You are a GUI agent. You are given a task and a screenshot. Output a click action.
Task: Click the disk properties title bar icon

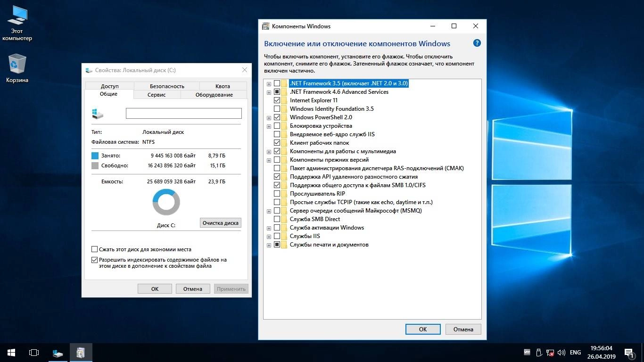(89, 70)
